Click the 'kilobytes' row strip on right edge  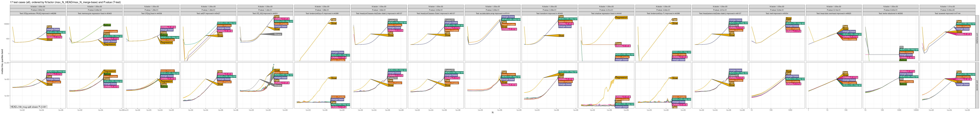[x=977, y=38]
